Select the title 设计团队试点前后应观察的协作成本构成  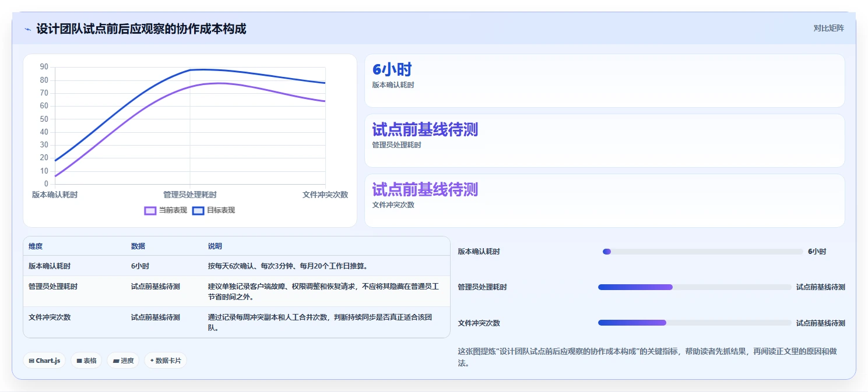(x=141, y=29)
